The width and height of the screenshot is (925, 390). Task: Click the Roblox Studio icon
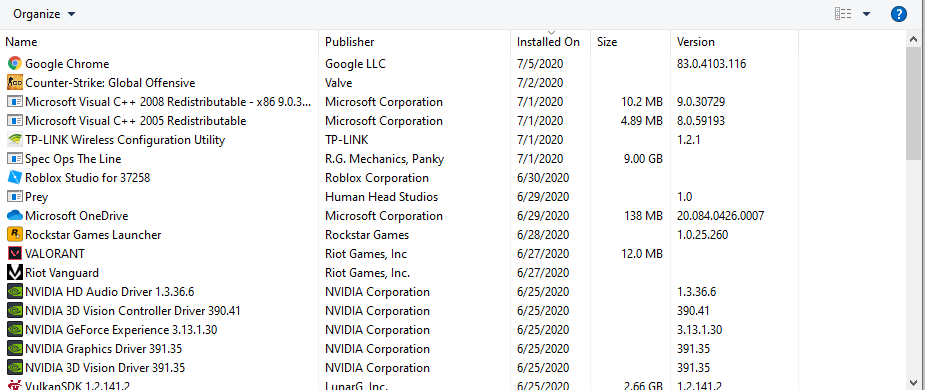15,178
